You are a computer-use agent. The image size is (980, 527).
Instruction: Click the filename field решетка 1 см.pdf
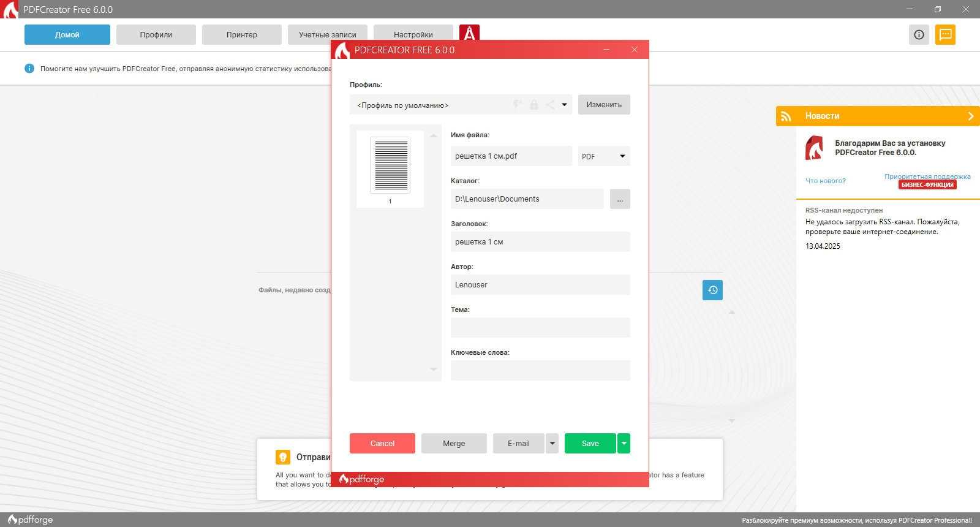point(511,156)
